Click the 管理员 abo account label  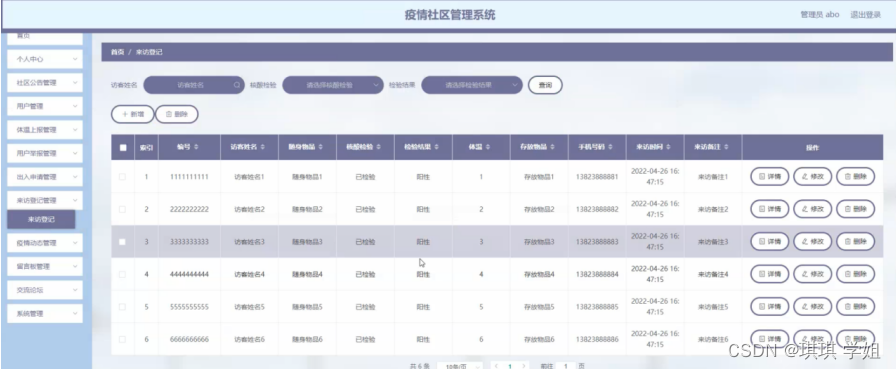[820, 15]
